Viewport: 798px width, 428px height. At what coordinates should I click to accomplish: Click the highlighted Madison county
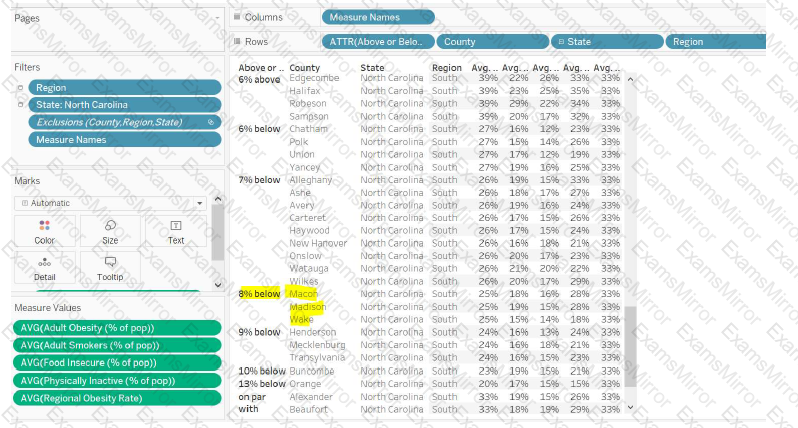307,307
